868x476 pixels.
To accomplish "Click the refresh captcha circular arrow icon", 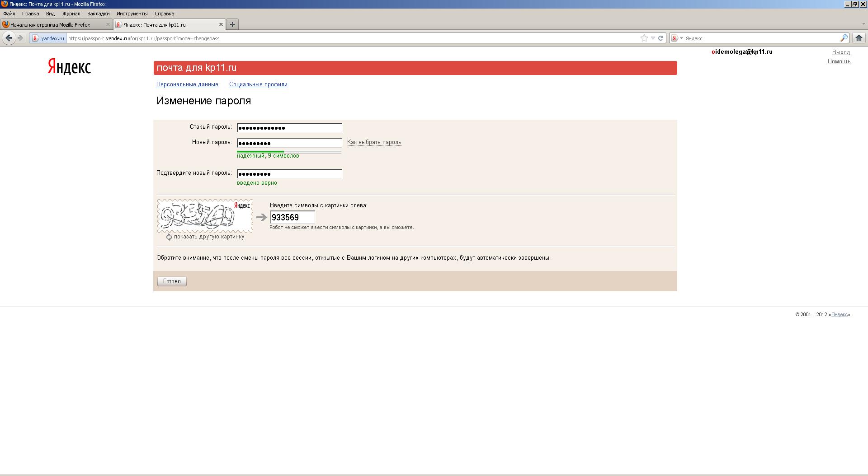I will coord(169,237).
